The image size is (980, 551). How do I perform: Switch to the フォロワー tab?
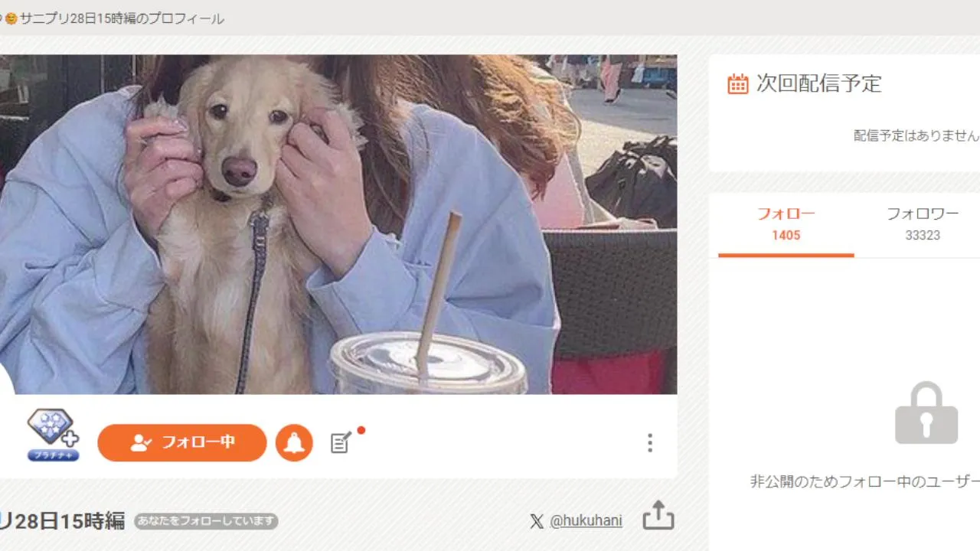(923, 223)
